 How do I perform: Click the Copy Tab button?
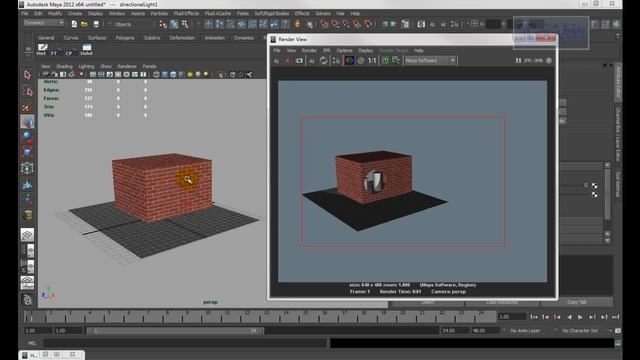point(577,302)
